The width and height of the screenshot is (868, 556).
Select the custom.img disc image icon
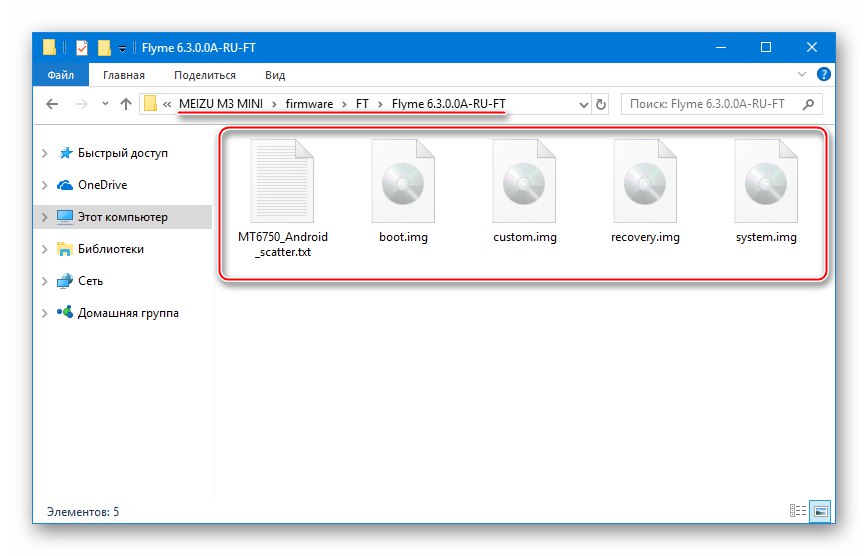coord(524,181)
